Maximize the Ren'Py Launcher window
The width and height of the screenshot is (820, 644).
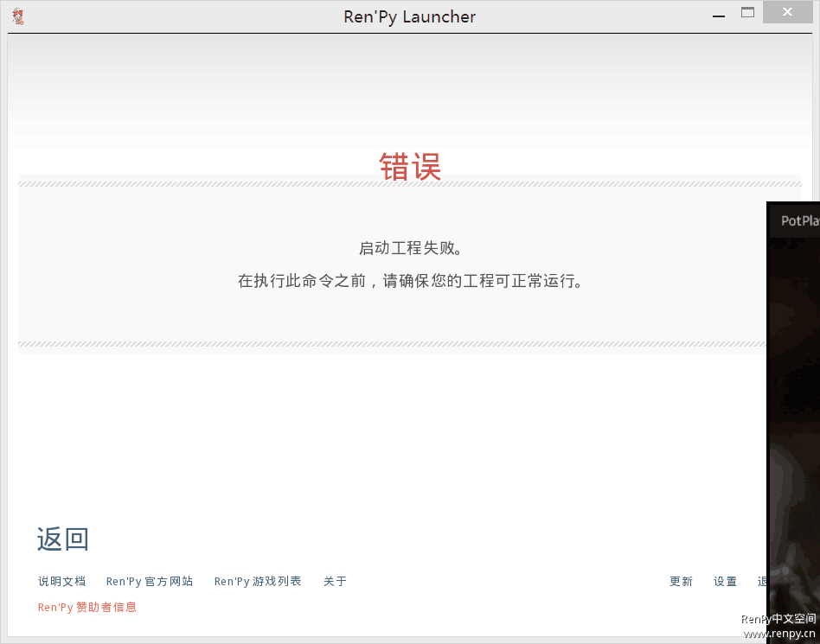coord(748,13)
